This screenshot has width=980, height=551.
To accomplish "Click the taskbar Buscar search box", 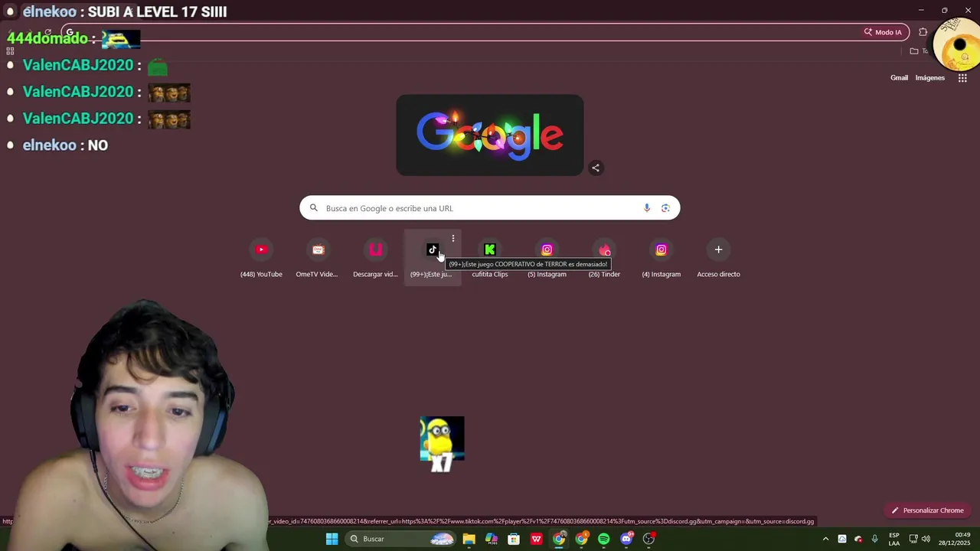I will click(x=400, y=539).
